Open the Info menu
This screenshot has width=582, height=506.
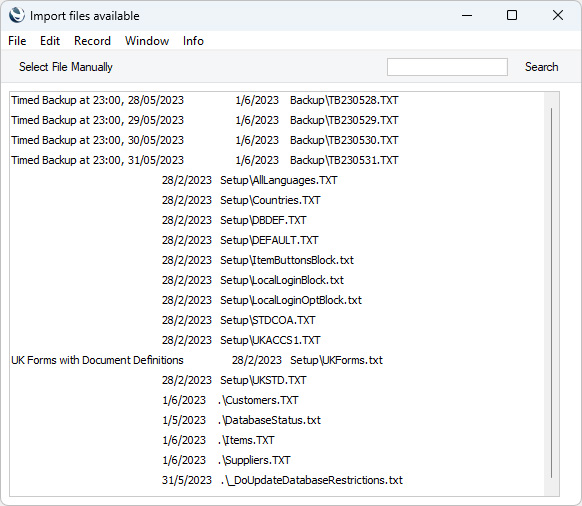(193, 41)
